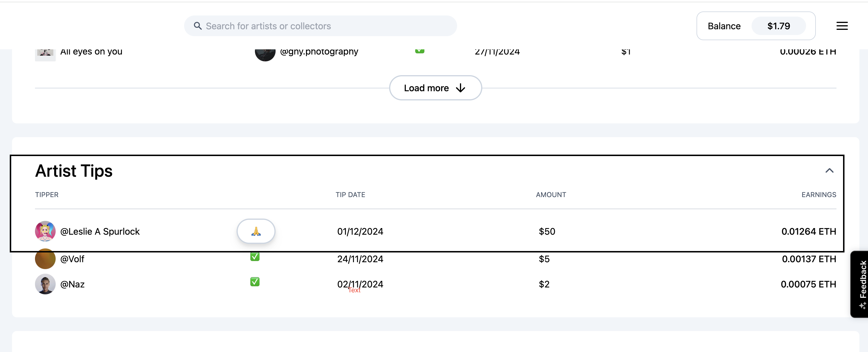This screenshot has height=352, width=868.
Task: Open the @Leslie A Spurlock profile link
Action: (x=100, y=232)
